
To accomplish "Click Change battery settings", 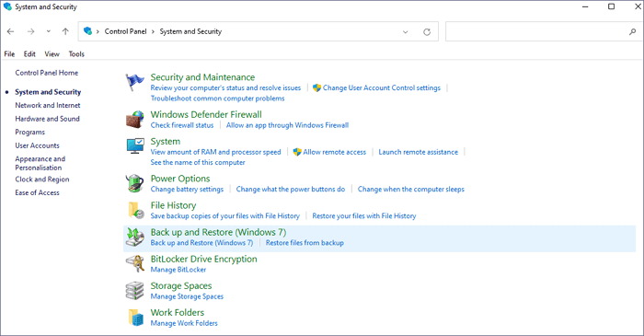I will pyautogui.click(x=187, y=190).
